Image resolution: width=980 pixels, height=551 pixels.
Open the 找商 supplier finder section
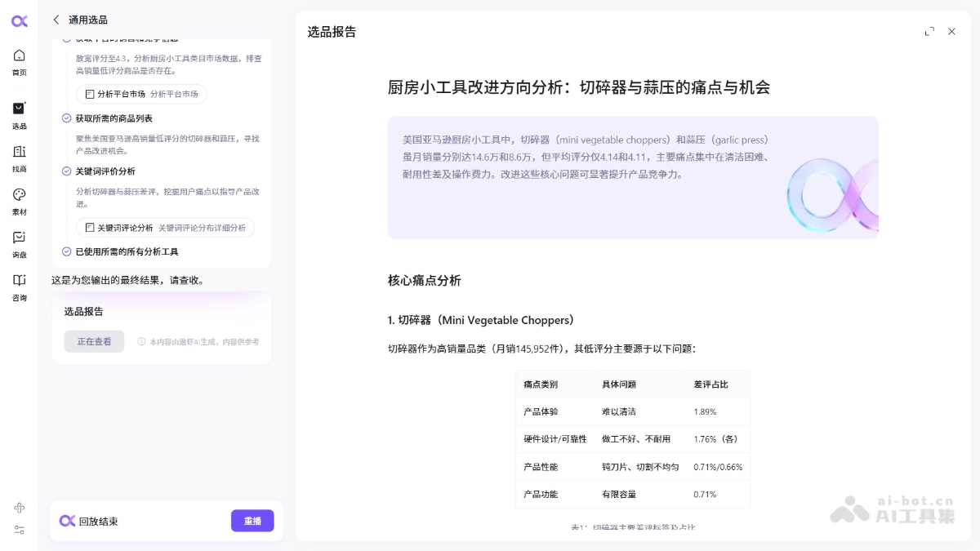point(19,158)
